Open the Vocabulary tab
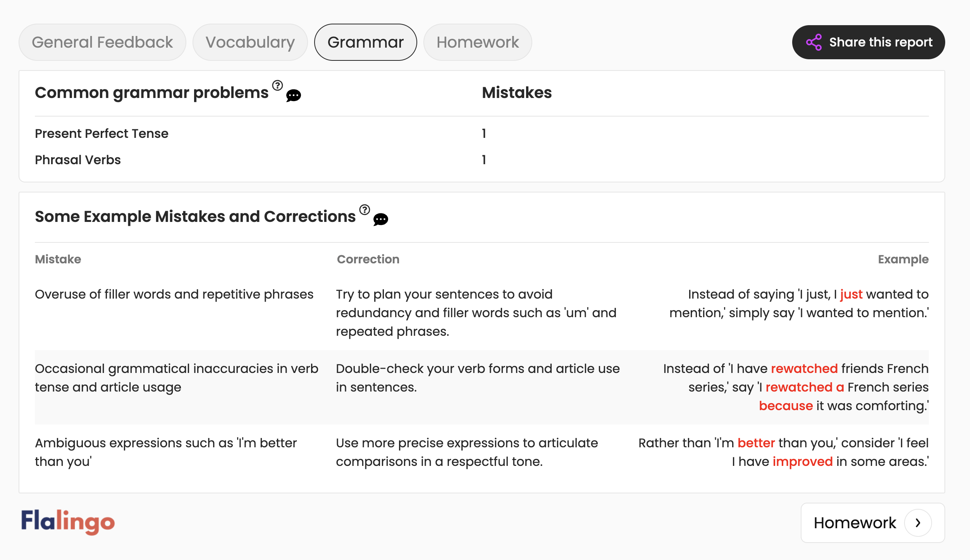The width and height of the screenshot is (970, 560). pos(250,42)
